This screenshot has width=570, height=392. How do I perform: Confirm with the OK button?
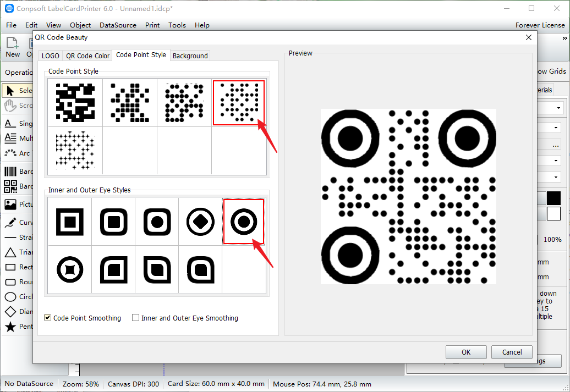pos(466,352)
